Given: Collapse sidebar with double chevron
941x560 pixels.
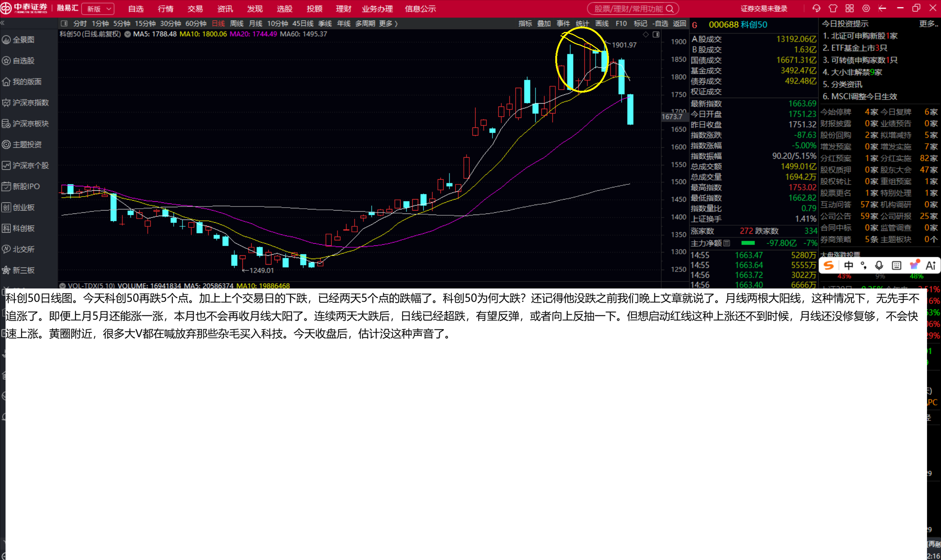Looking at the screenshot, I should (x=3, y=24).
